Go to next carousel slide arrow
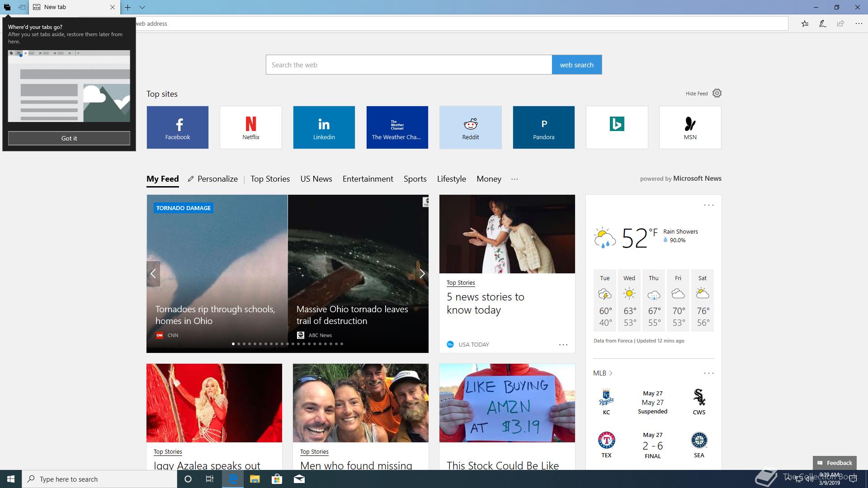 pos(422,274)
